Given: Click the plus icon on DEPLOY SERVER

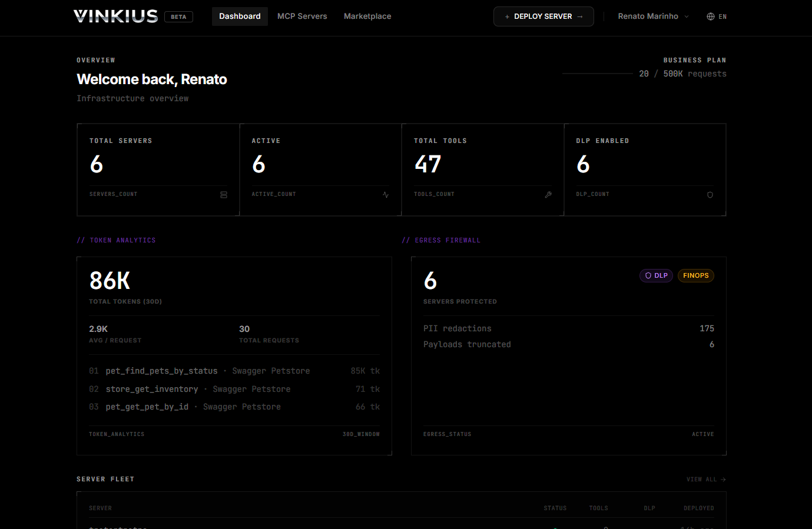Looking at the screenshot, I should (x=508, y=16).
